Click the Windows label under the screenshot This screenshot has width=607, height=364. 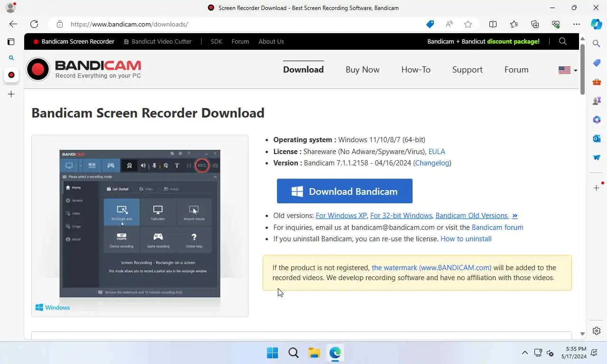click(53, 308)
